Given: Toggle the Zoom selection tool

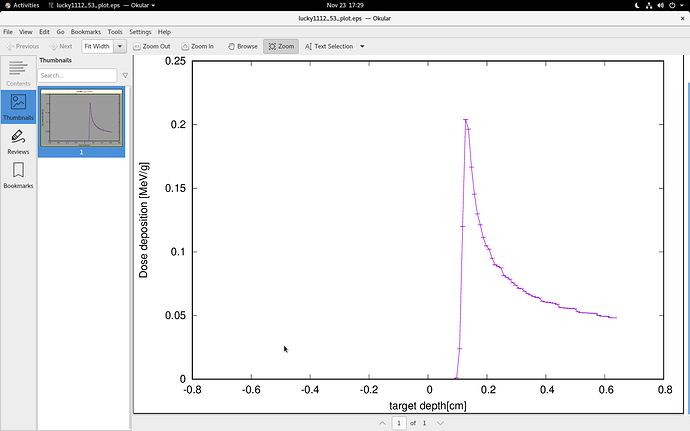Looking at the screenshot, I should coord(281,46).
